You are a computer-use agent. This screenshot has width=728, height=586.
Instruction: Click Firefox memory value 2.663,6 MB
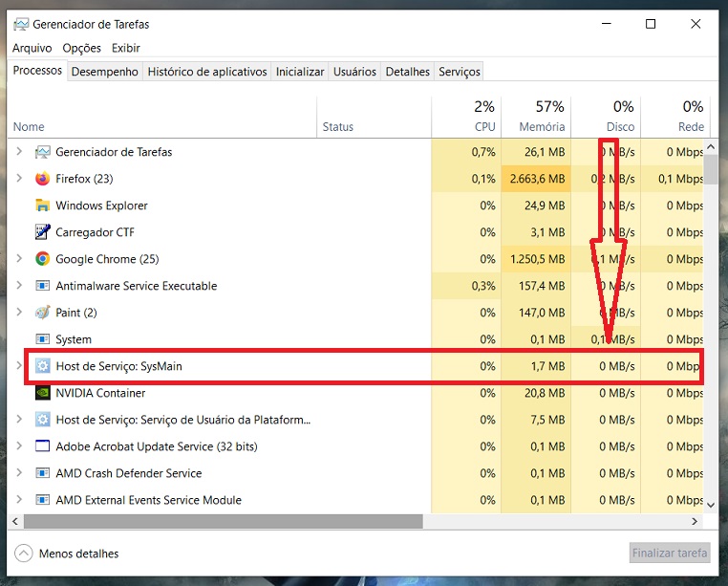[537, 179]
